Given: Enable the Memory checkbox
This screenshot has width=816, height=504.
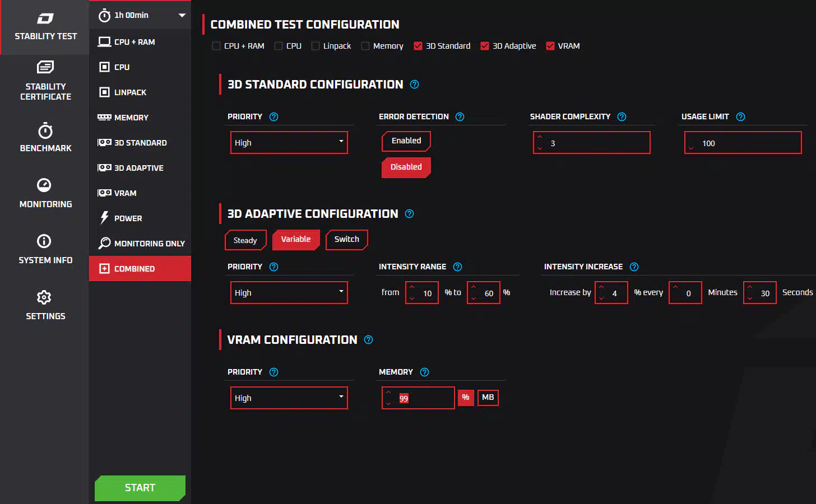Looking at the screenshot, I should pos(365,46).
